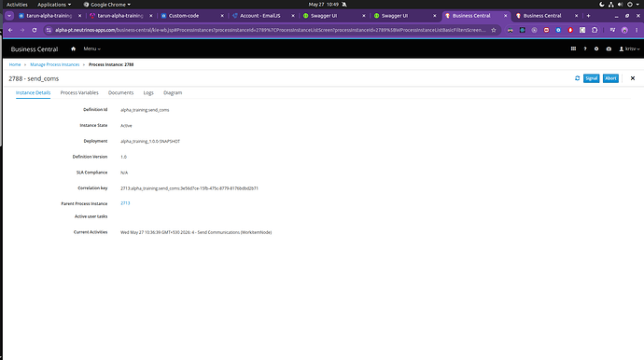The image size is (644, 360).
Task: Open the tab search dropdown arrow
Action: pos(9,16)
